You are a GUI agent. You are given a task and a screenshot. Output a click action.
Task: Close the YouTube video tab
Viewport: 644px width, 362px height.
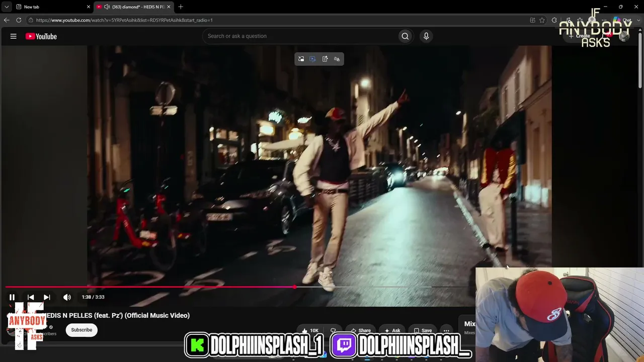pos(169,7)
